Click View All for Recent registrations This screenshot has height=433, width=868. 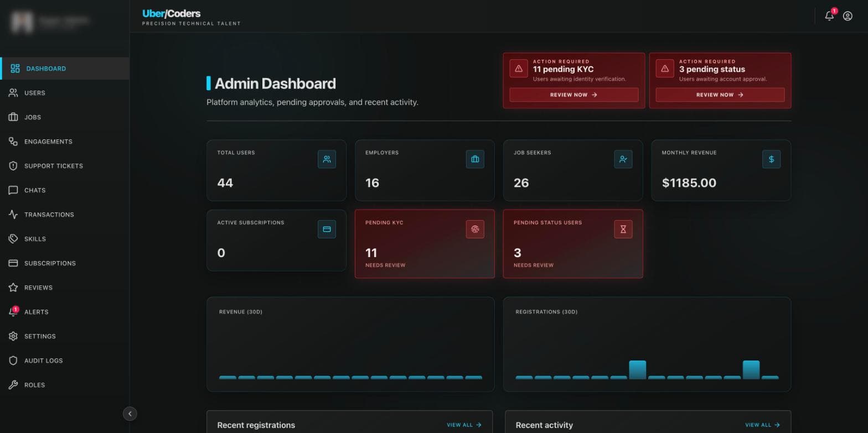tap(464, 425)
